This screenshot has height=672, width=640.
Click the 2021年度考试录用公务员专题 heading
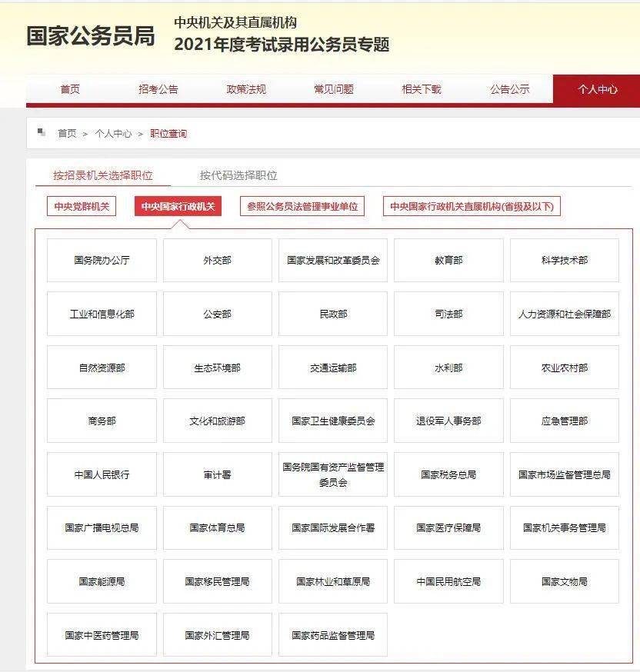pyautogui.click(x=282, y=44)
